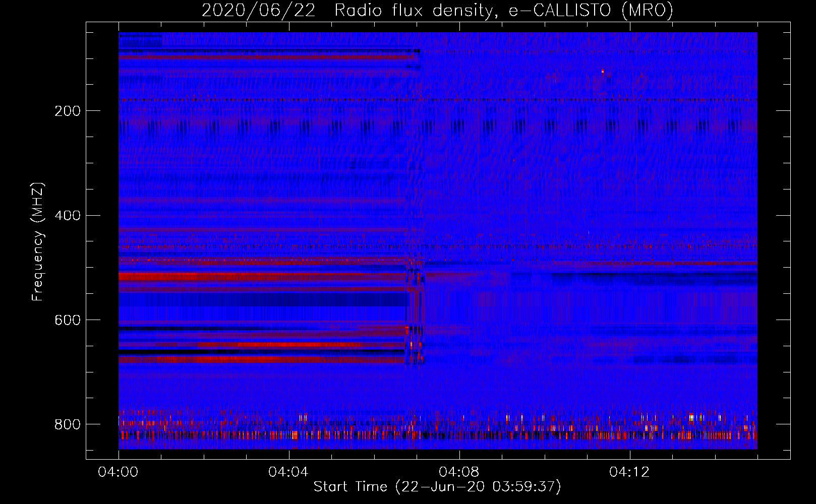Click the 'Start Time (22-Jun-20 03:59:37)' label
This screenshot has width=816, height=504.
[437, 487]
